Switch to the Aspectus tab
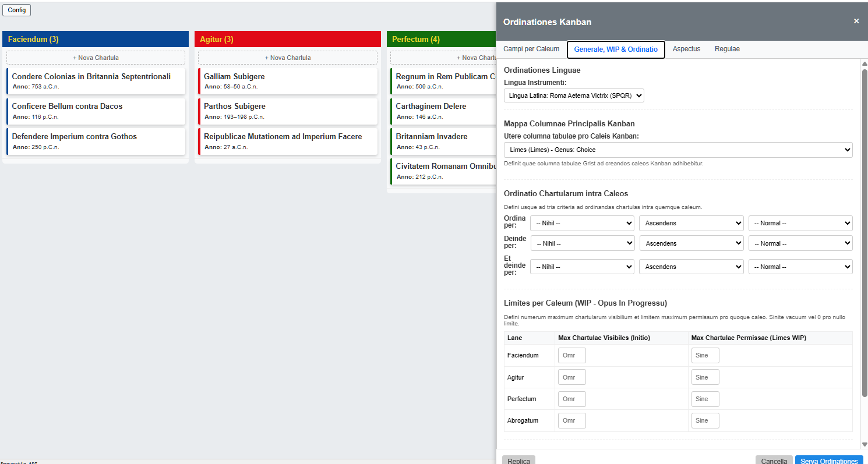868x464 pixels. pyautogui.click(x=686, y=49)
